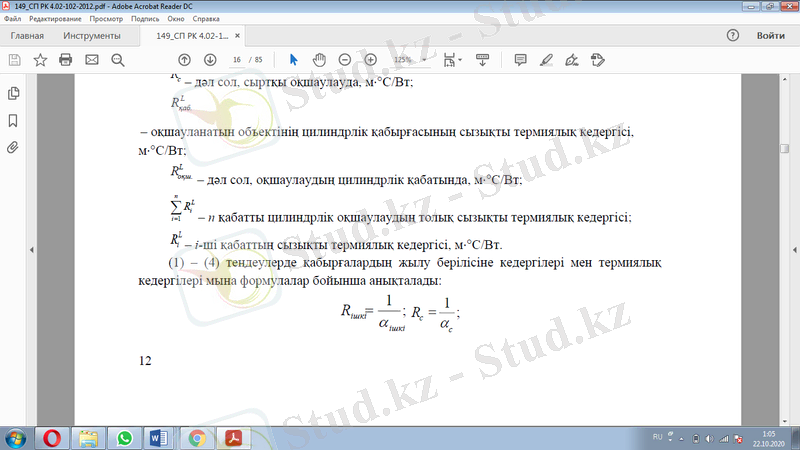Open WhatsApp from the taskbar
The height and width of the screenshot is (450, 800).
coord(124,438)
